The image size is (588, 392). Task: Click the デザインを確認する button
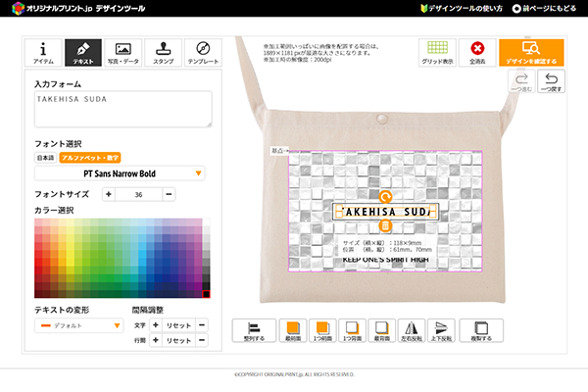coord(530,52)
